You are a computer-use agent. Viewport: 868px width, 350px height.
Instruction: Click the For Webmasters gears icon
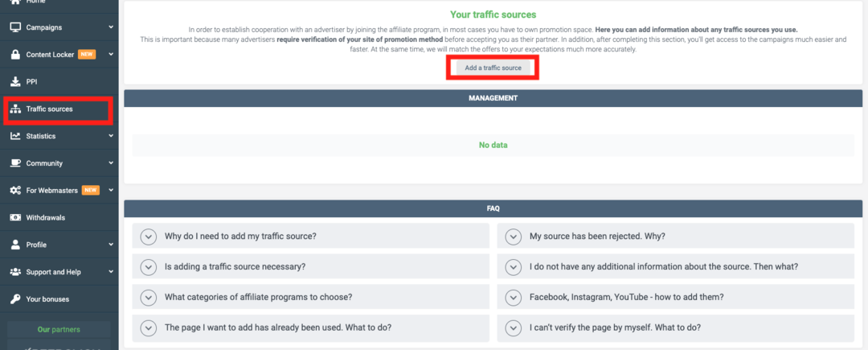coord(15,190)
